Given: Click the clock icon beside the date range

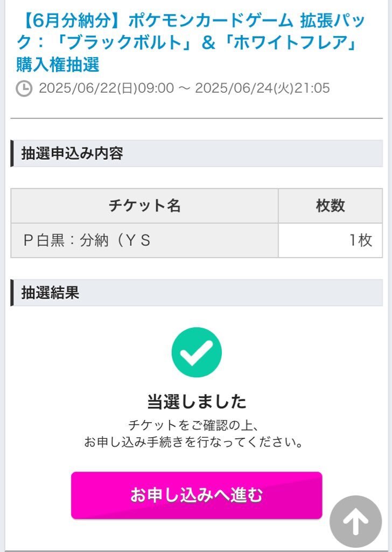Looking at the screenshot, I should (24, 88).
